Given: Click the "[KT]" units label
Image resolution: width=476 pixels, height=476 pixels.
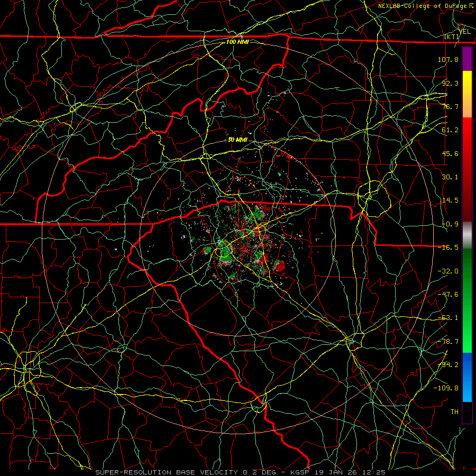Looking at the screenshot, I should [x=451, y=36].
